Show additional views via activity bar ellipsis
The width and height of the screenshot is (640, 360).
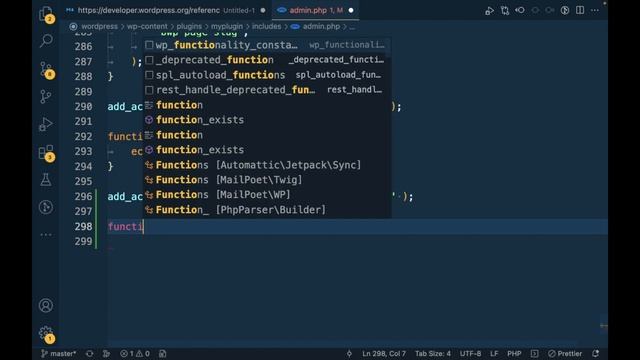coord(46,235)
